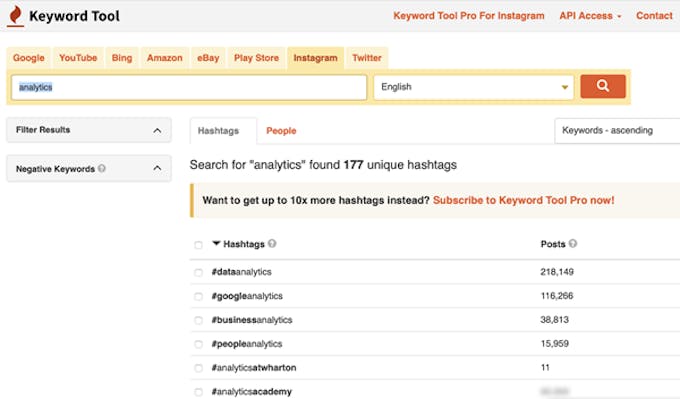This screenshot has width=680, height=399.
Task: Select the Instagram tab
Action: [315, 58]
